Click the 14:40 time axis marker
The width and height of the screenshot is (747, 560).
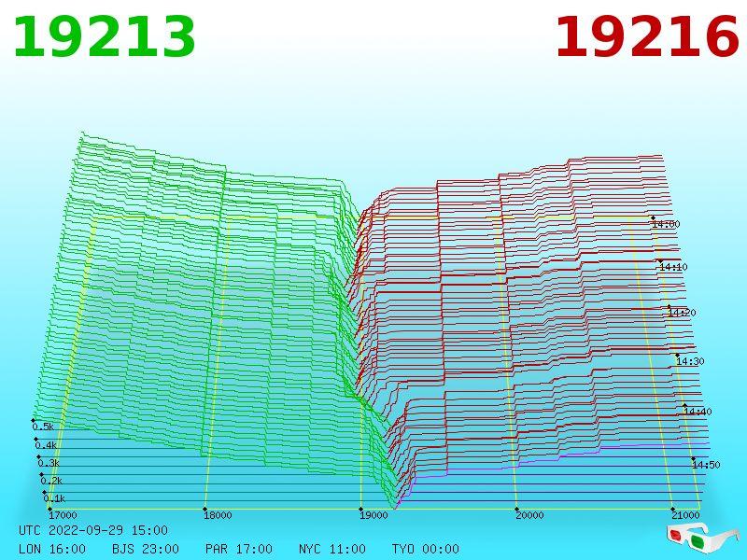(x=698, y=412)
